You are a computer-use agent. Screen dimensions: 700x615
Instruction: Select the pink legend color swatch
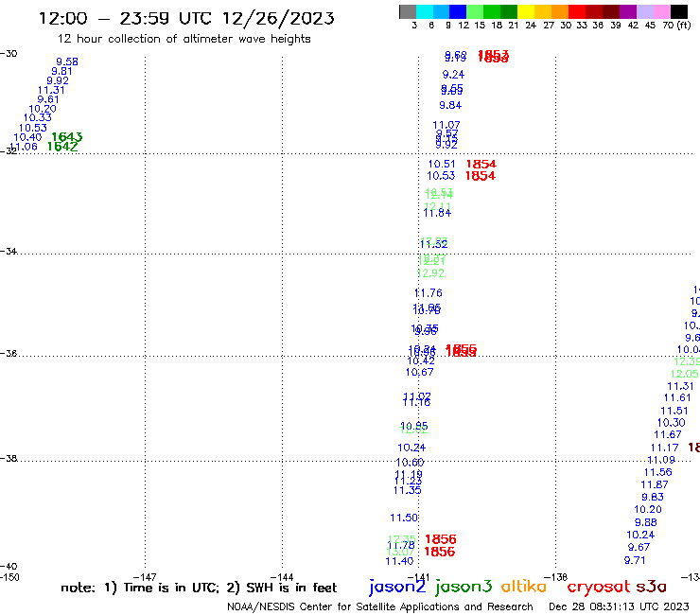click(661, 11)
